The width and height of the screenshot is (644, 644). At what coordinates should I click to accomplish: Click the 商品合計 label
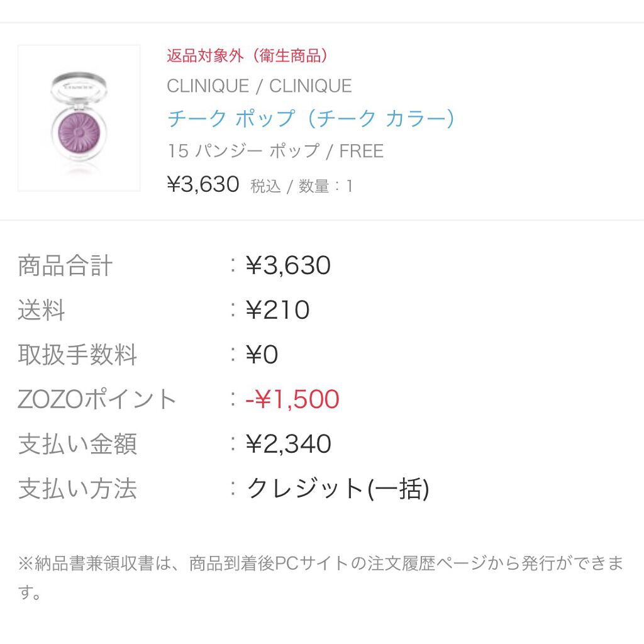[65, 265]
